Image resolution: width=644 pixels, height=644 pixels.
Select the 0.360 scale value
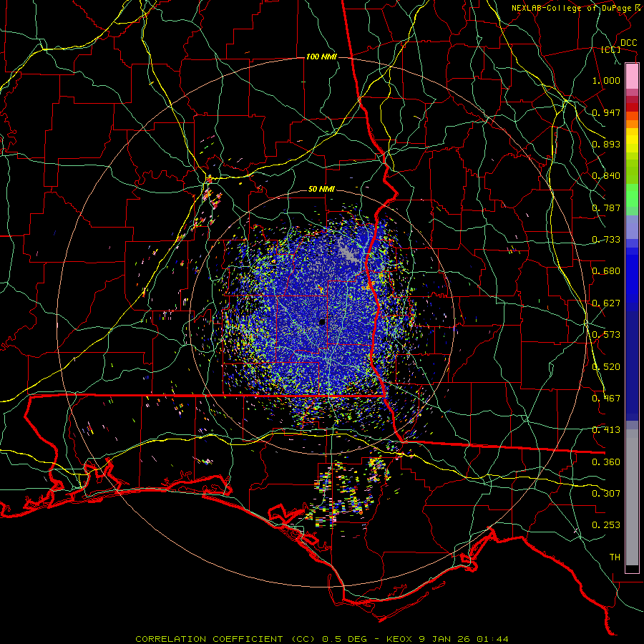pyautogui.click(x=606, y=462)
